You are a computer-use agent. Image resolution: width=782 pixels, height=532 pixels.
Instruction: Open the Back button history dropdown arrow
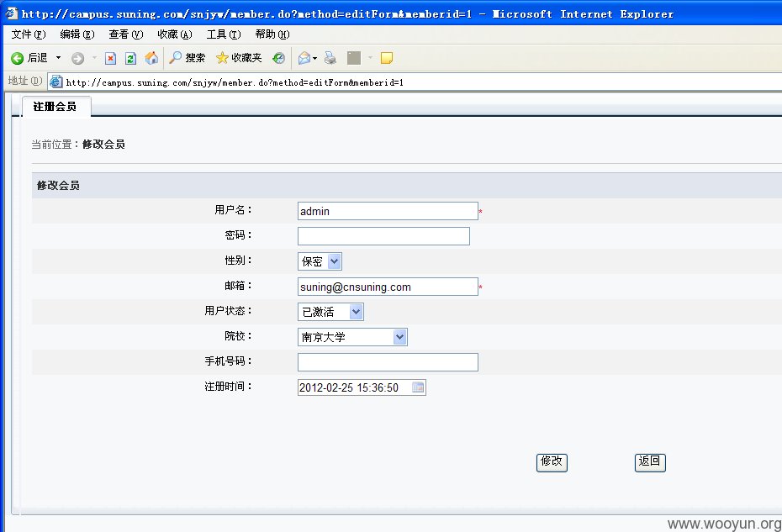(x=58, y=58)
